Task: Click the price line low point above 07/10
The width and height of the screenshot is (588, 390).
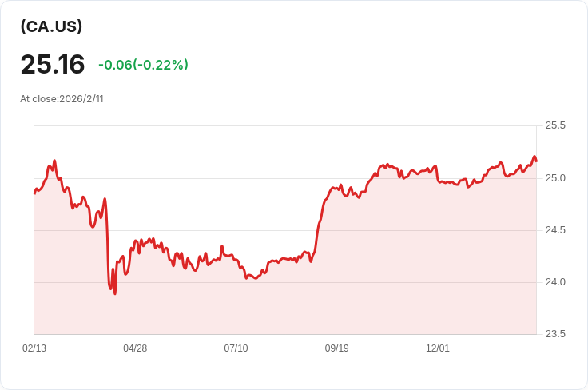Action: 256,278
